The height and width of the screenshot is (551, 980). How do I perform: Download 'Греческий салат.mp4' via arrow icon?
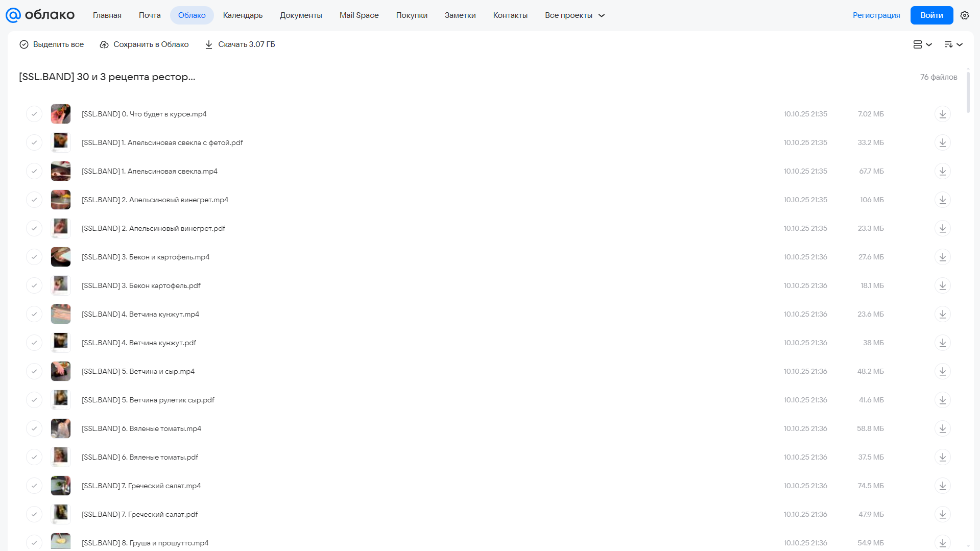pyautogui.click(x=942, y=486)
